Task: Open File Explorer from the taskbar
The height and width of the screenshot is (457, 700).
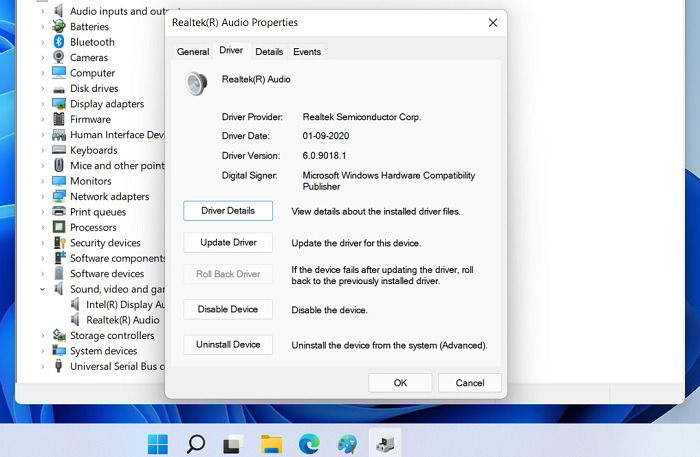Action: coord(271,444)
